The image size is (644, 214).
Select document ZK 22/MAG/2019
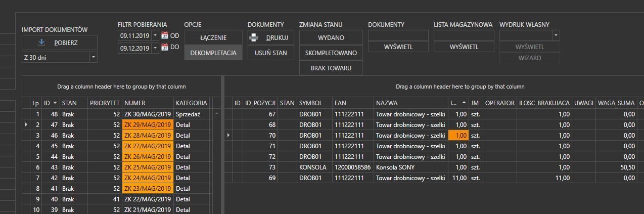pos(148,199)
